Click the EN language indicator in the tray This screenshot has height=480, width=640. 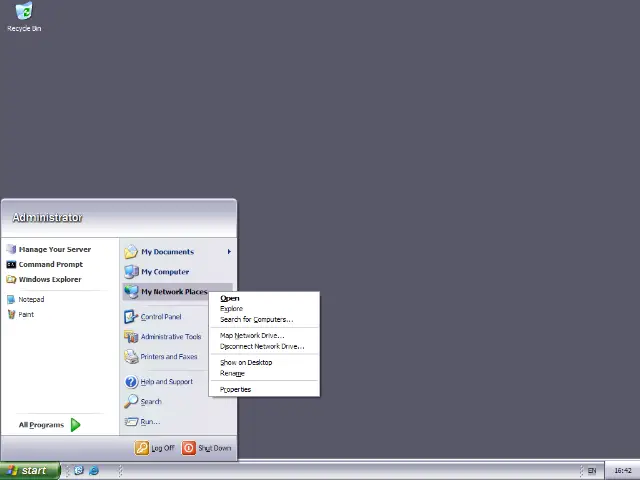(x=592, y=471)
